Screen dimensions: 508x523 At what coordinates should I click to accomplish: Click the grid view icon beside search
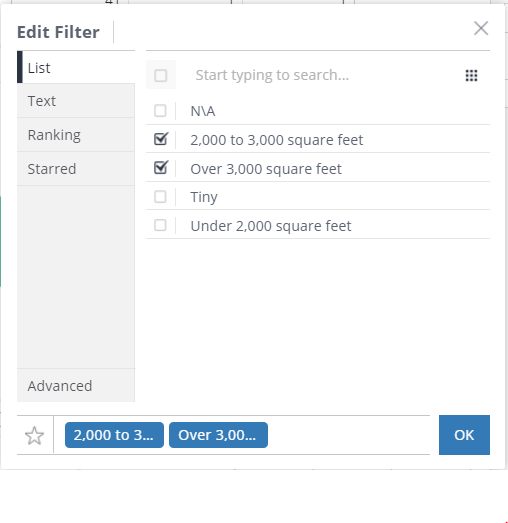pyautogui.click(x=471, y=75)
